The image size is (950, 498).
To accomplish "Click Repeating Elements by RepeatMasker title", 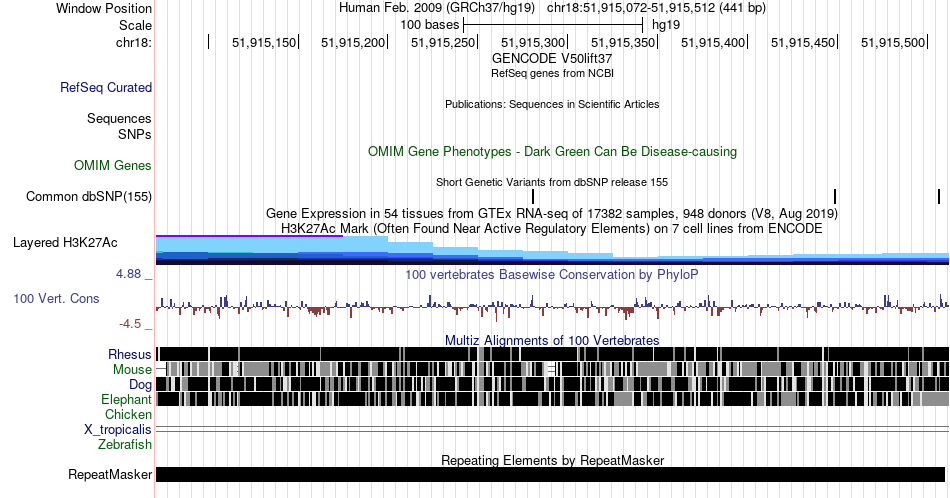I will (x=553, y=460).
